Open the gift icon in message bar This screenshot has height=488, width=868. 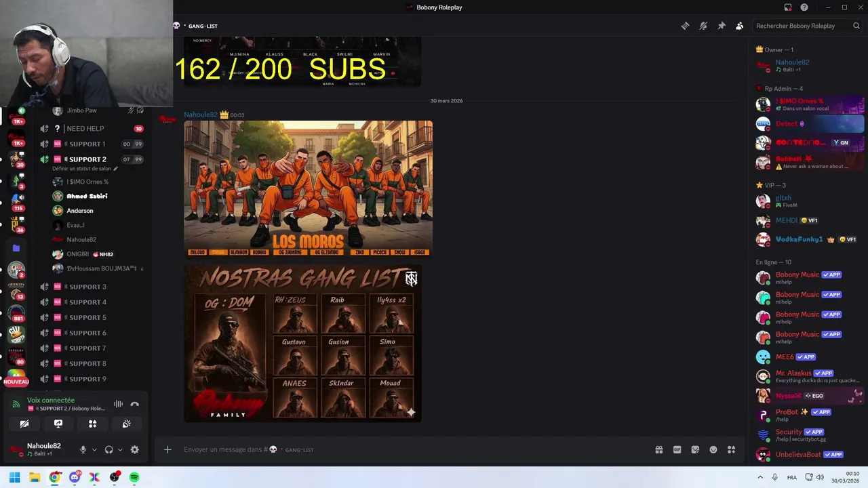tap(658, 449)
